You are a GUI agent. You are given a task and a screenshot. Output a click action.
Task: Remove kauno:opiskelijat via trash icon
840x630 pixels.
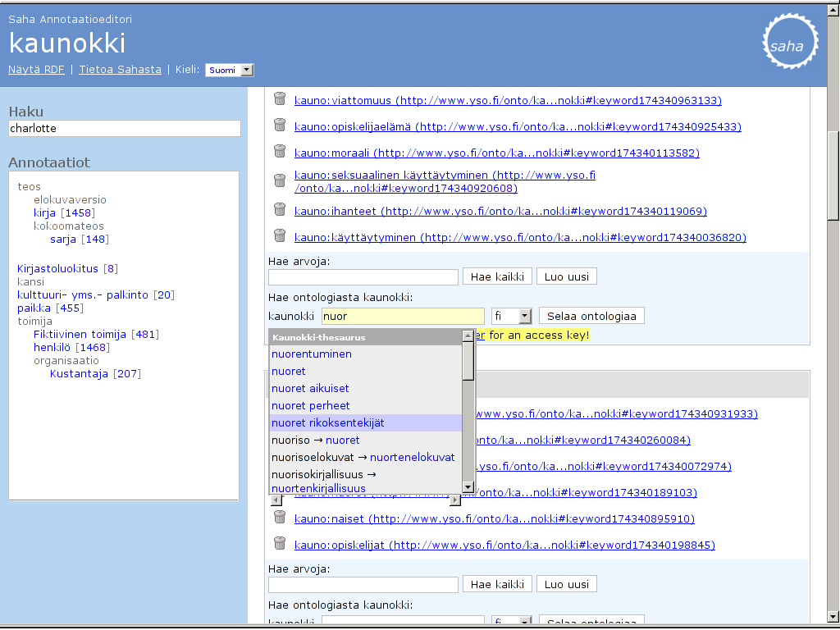[x=280, y=543]
